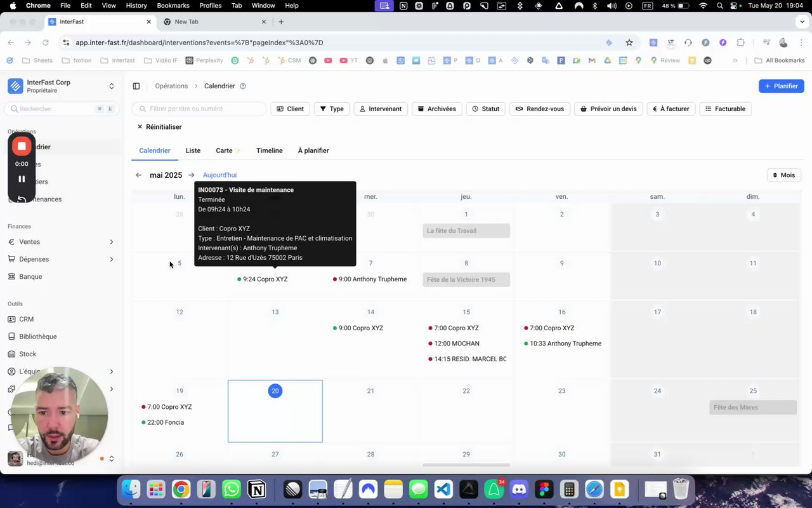This screenshot has width=812, height=508.
Task: Jump to Aujourd'hui
Action: (x=219, y=175)
